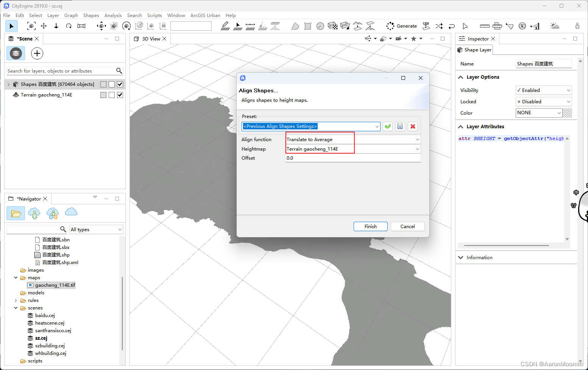Open the weather light settings icon
Image resolution: width=588 pixels, height=370 pixels.
point(555,26)
